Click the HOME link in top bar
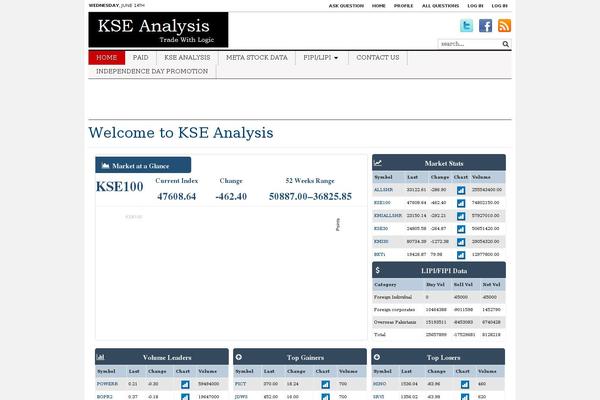The image size is (600, 400). tap(378, 6)
